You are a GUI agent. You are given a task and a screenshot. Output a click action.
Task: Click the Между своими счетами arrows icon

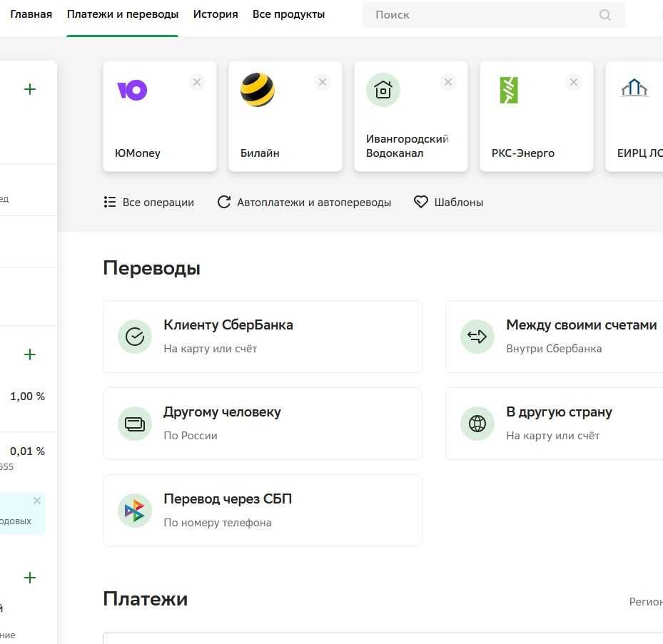pos(477,337)
